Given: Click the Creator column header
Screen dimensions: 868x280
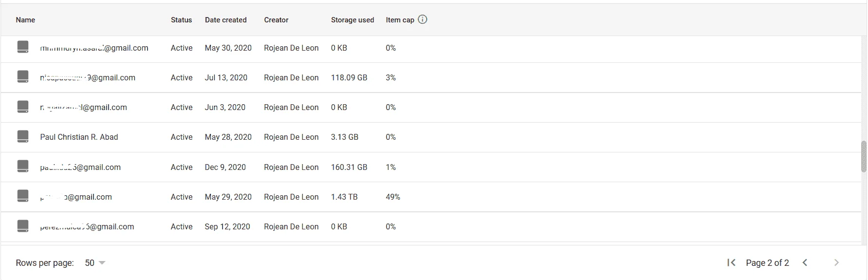Looking at the screenshot, I should (276, 20).
